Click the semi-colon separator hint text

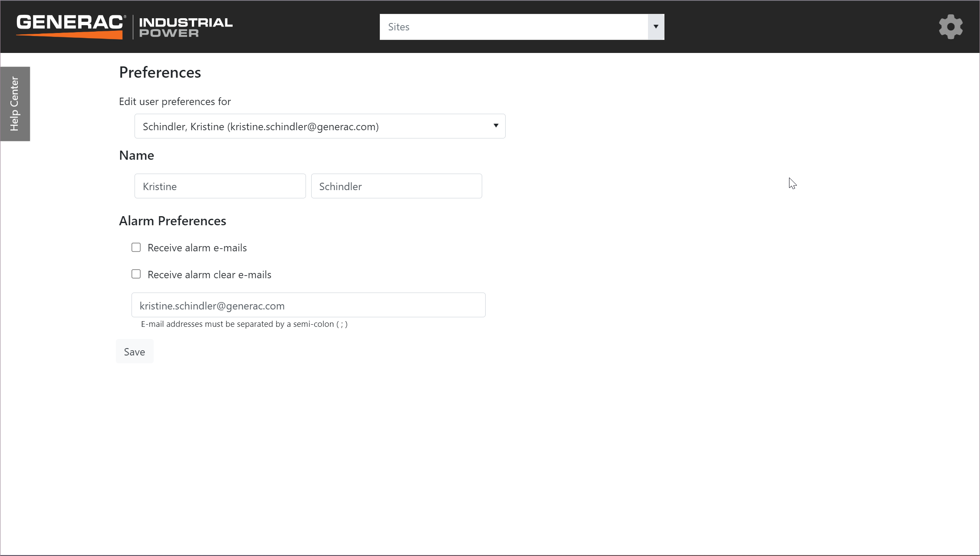coord(244,324)
